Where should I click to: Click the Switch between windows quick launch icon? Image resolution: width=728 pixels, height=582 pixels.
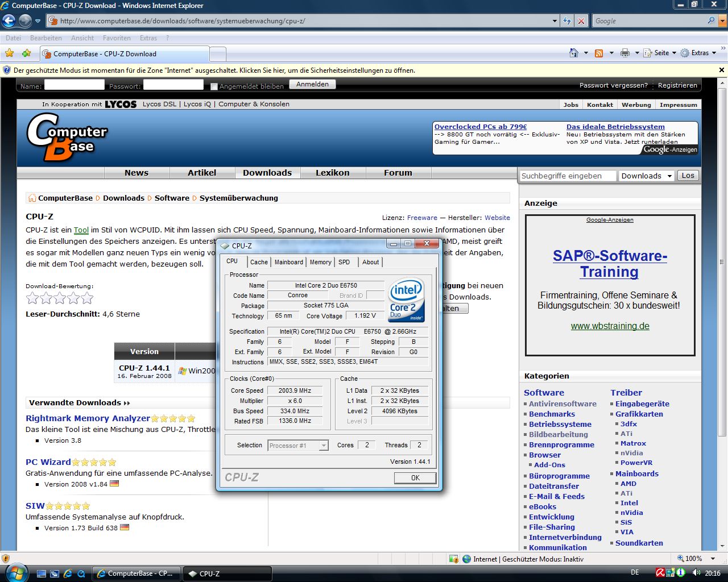(55, 573)
